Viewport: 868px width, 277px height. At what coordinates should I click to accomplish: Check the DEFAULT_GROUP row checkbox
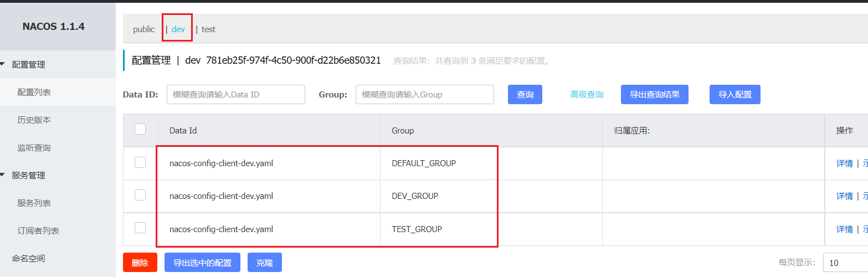(x=140, y=162)
